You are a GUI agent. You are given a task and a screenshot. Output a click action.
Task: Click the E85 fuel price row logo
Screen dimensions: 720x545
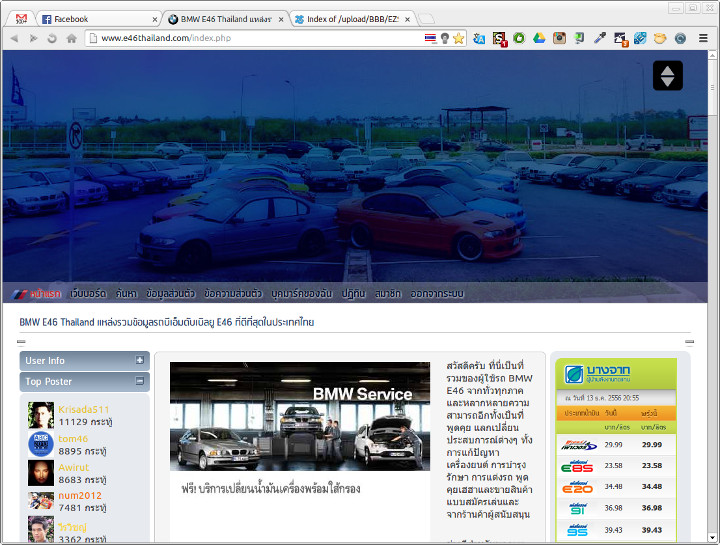[x=577, y=466]
